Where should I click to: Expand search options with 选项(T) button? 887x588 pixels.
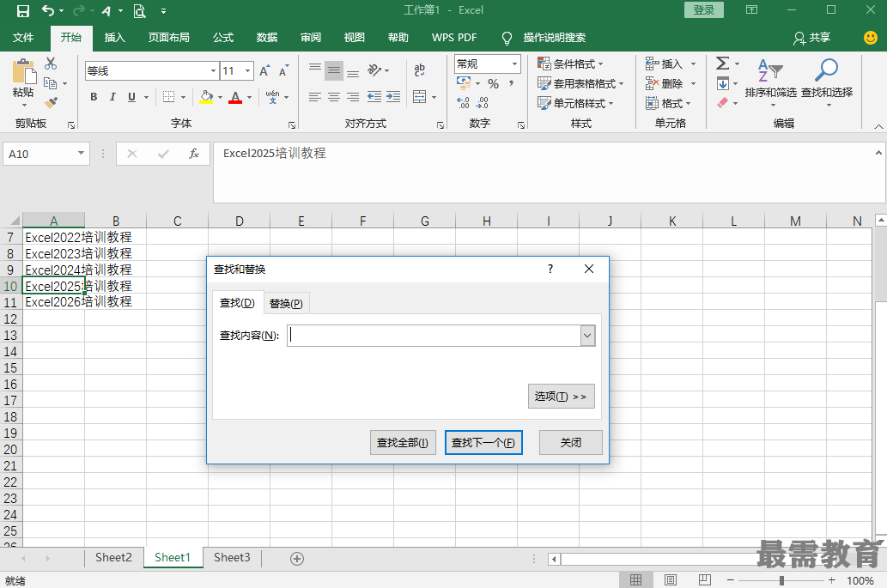click(561, 397)
